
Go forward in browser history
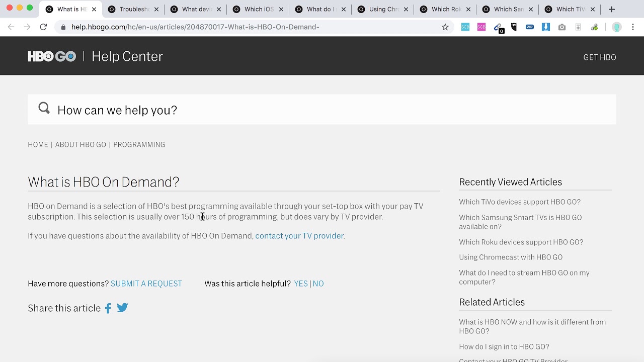(27, 27)
